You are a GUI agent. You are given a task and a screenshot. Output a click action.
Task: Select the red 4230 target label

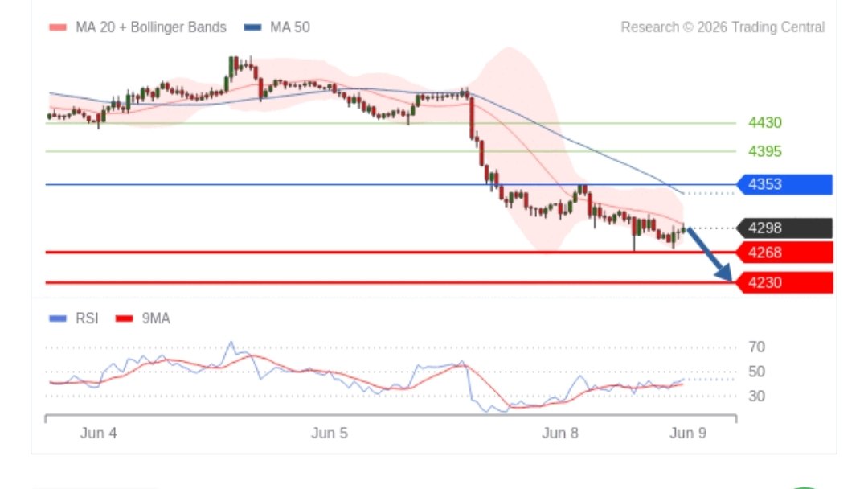(784, 283)
